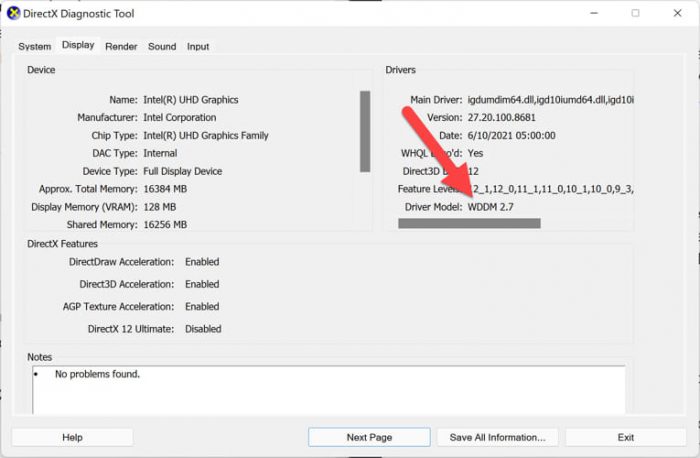
Task: Select the Display tab
Action: 78,45
